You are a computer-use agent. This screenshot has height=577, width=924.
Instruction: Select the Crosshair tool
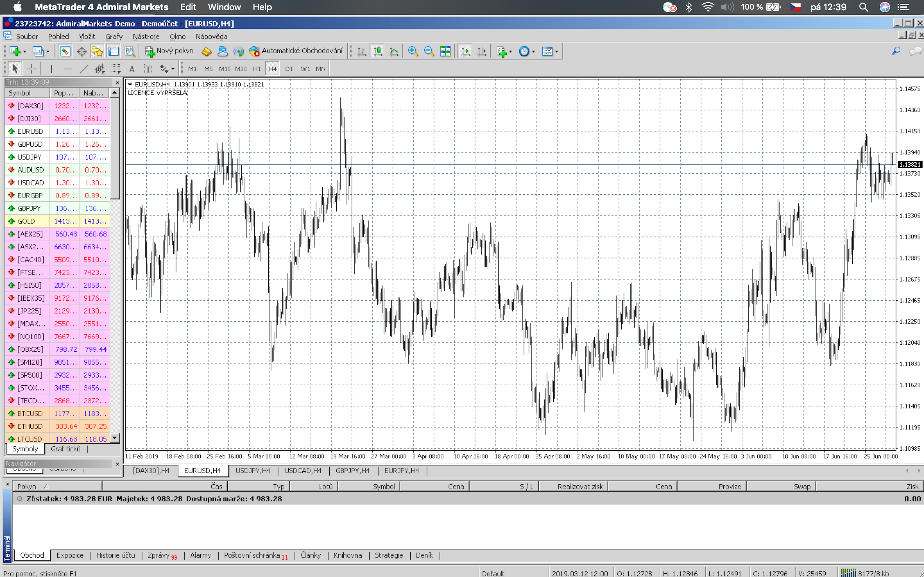(32, 69)
